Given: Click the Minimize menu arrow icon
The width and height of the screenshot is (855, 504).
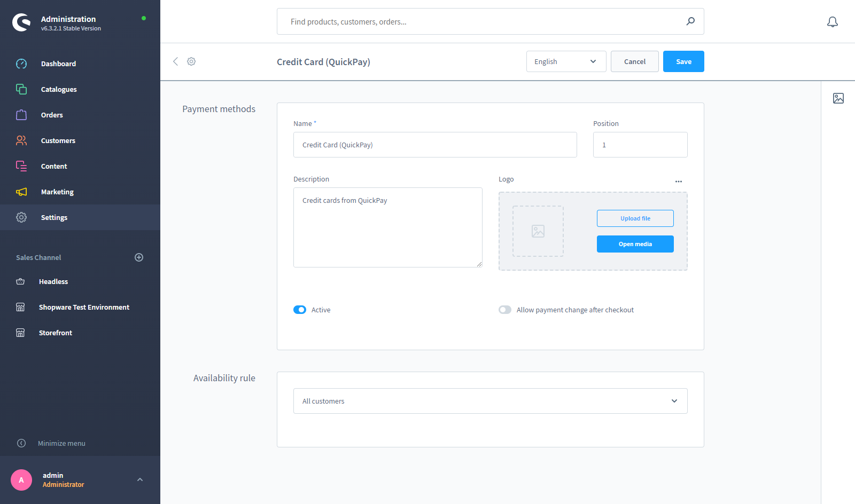Looking at the screenshot, I should [21, 443].
